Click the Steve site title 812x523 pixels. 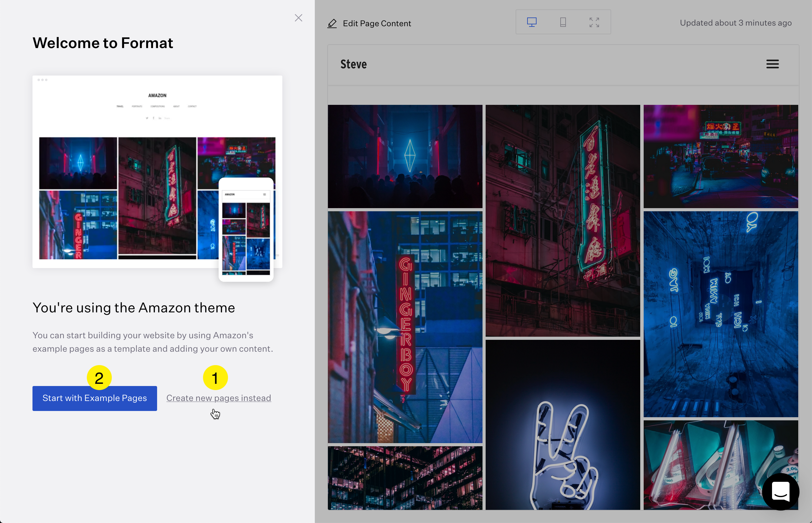[x=354, y=64]
